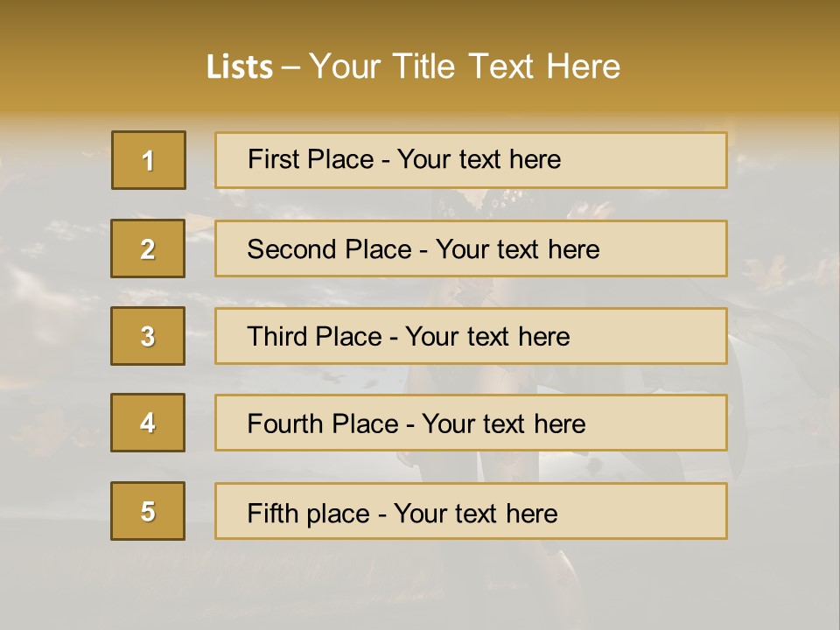Select the number 1 box
Screen dimensions: 840x630
pyautogui.click(x=149, y=160)
